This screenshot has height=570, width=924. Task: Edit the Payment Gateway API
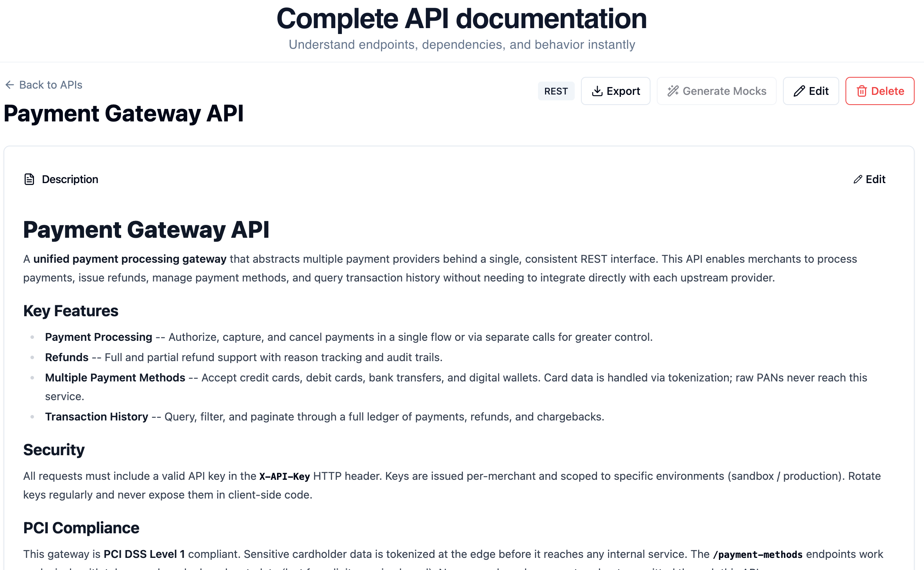(811, 91)
